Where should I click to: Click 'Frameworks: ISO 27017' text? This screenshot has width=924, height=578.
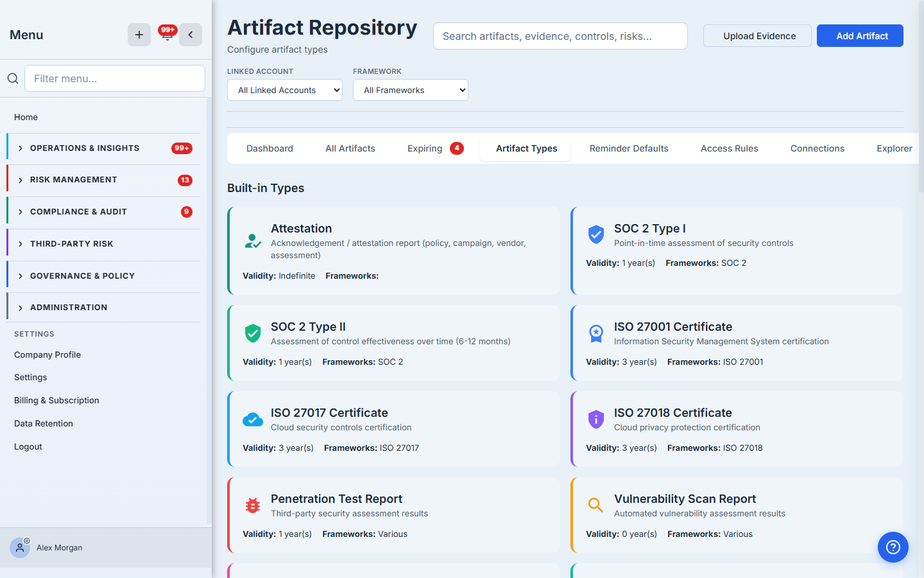372,448
